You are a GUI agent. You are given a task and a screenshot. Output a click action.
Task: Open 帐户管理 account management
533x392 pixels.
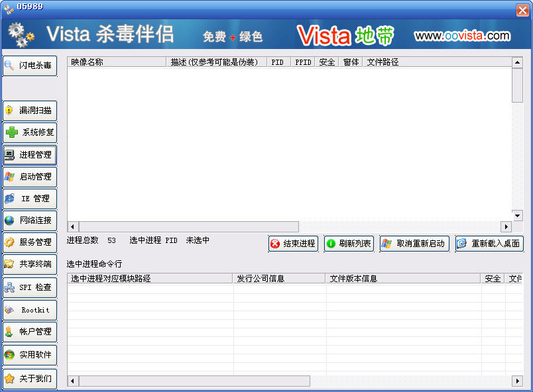tap(30, 332)
